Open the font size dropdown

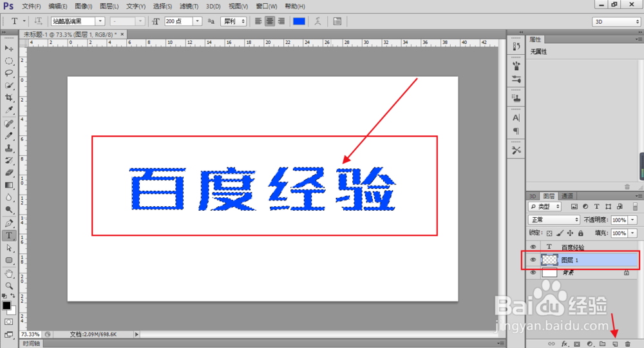[x=198, y=21]
